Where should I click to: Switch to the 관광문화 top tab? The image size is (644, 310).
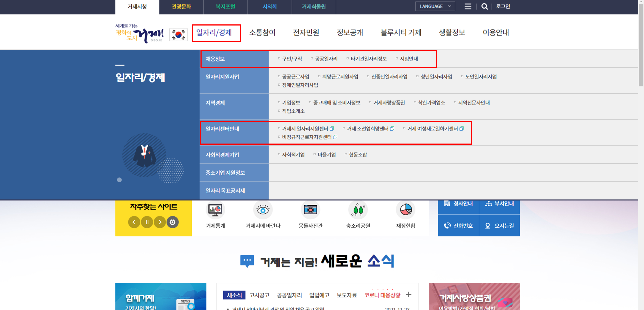click(181, 7)
